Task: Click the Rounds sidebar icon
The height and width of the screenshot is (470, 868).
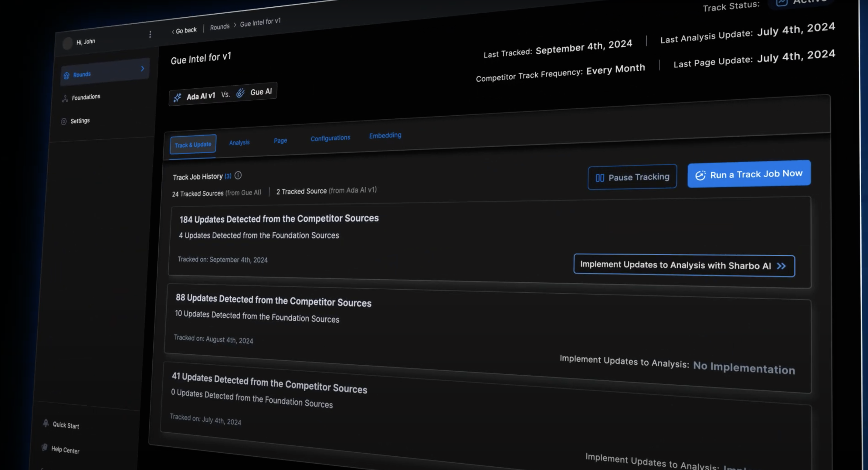Action: (66, 76)
